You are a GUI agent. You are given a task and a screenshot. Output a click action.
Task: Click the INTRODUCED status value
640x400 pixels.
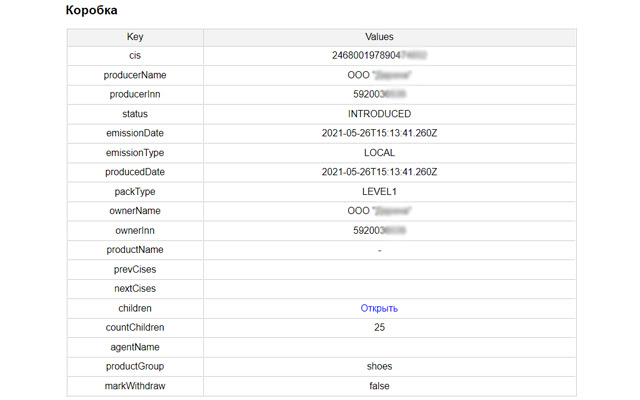point(379,114)
